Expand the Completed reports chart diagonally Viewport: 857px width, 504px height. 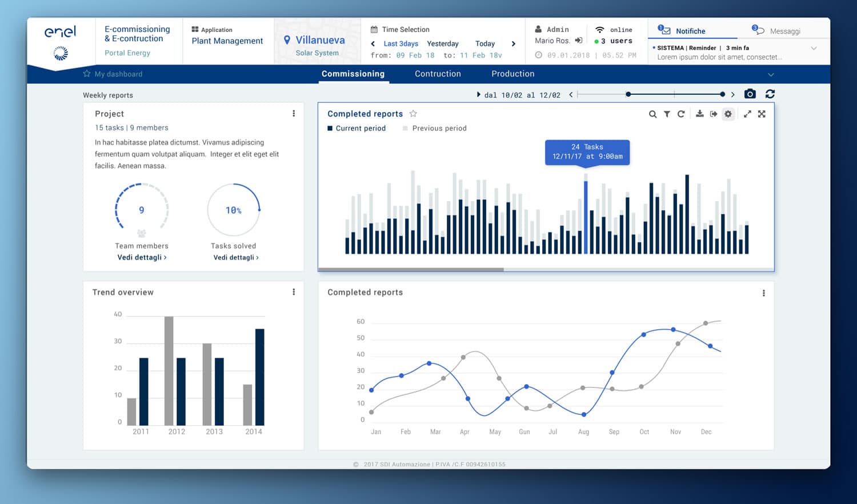tap(747, 114)
